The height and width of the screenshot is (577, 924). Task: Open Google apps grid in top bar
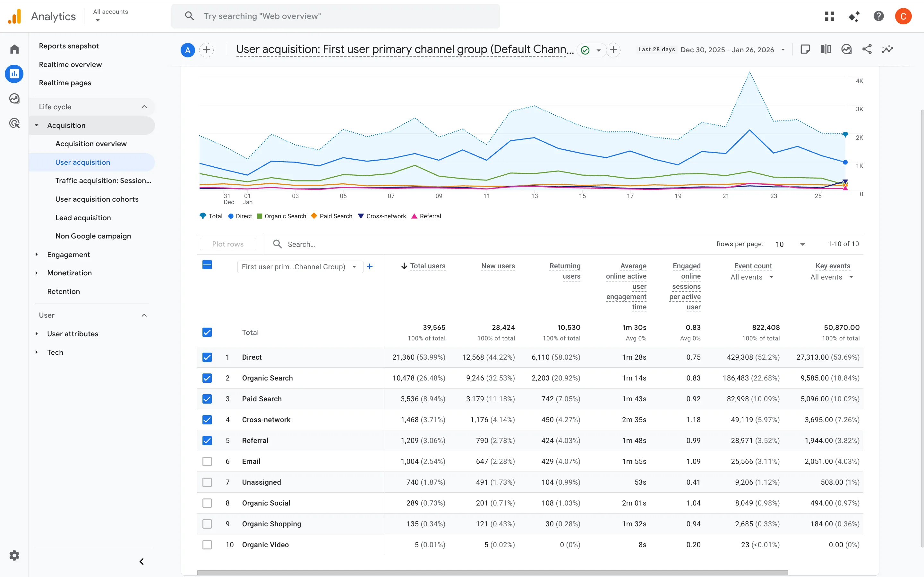click(x=830, y=16)
